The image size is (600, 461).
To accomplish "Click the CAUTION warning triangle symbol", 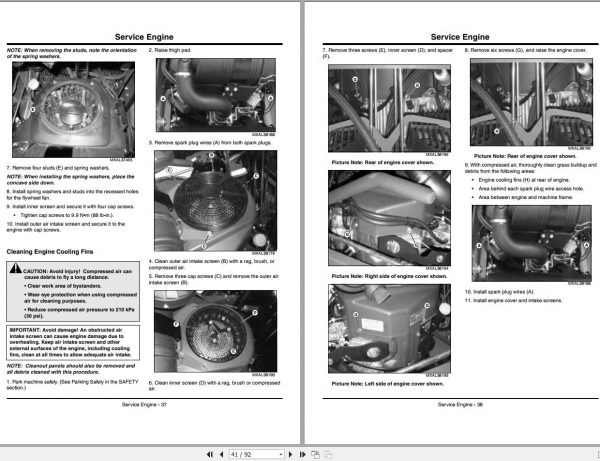I will click(x=16, y=268).
